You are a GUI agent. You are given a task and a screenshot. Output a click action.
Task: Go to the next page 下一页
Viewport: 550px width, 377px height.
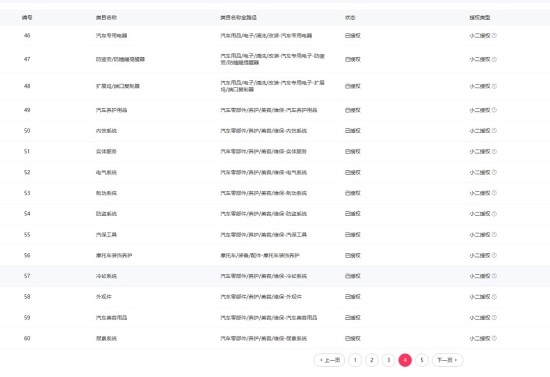[448, 360]
